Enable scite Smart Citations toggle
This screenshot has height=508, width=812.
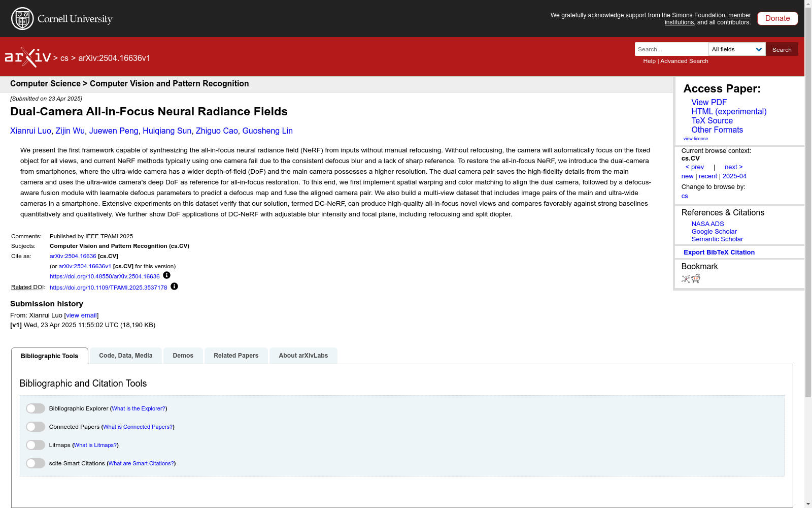click(x=36, y=463)
